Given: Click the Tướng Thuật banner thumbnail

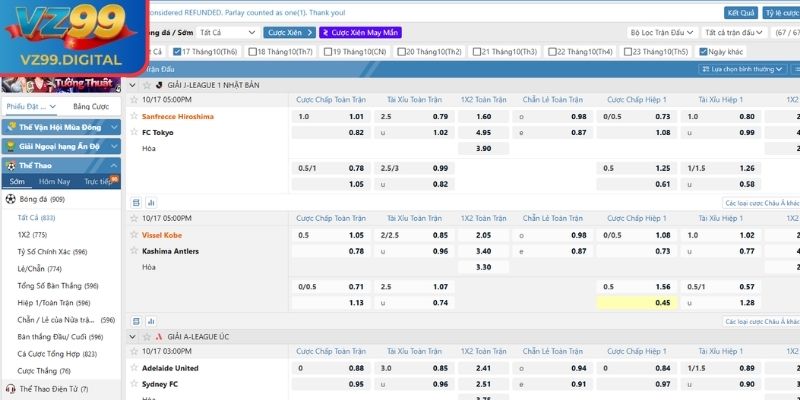Looking at the screenshot, I should click(x=61, y=84).
